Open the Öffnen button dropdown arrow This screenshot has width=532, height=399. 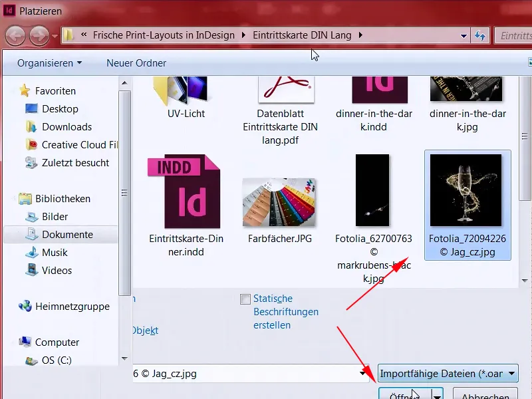click(437, 394)
